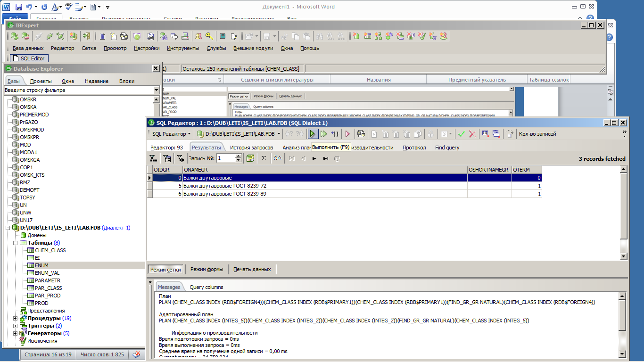Click the users icon in IBExpert toolbar
The width and height of the screenshot is (644, 362).
198,36
